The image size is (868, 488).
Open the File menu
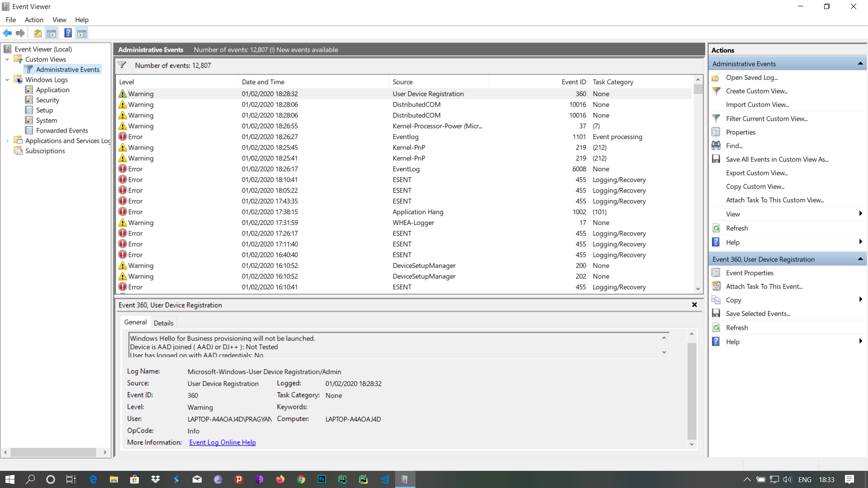point(11,19)
